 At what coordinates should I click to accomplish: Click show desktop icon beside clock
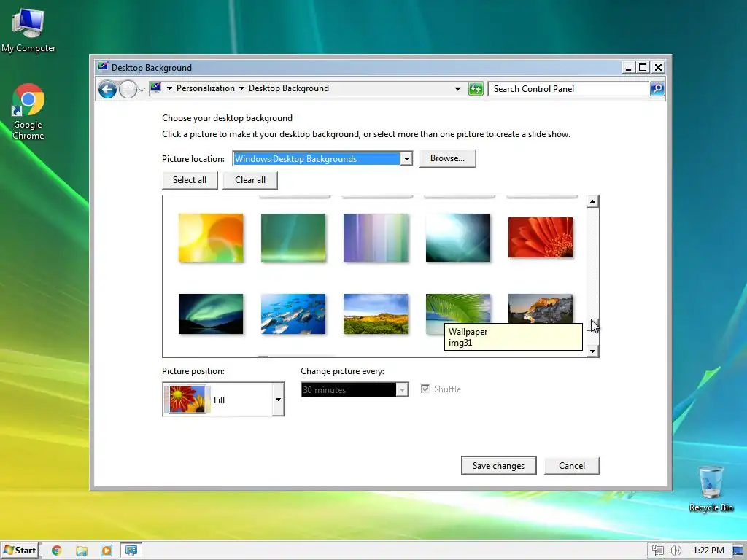point(738,551)
